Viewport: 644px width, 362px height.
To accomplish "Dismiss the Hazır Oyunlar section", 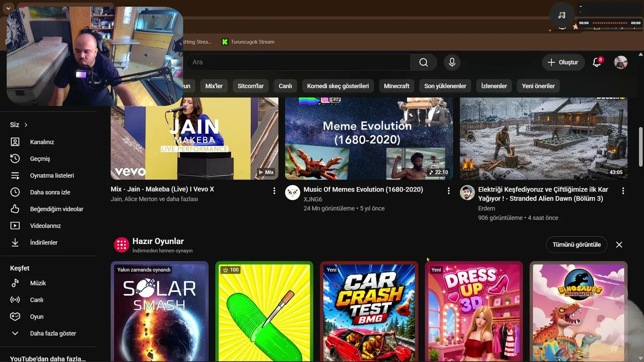I will tap(619, 245).
